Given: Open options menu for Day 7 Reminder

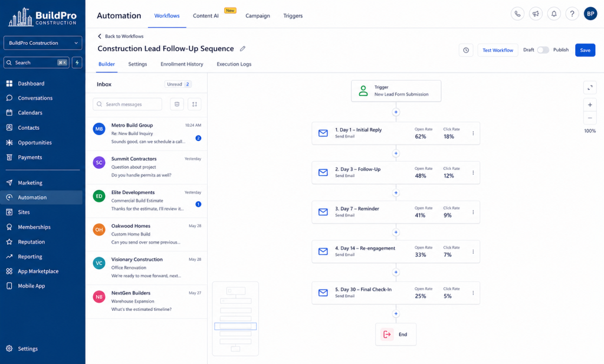Looking at the screenshot, I should point(473,212).
